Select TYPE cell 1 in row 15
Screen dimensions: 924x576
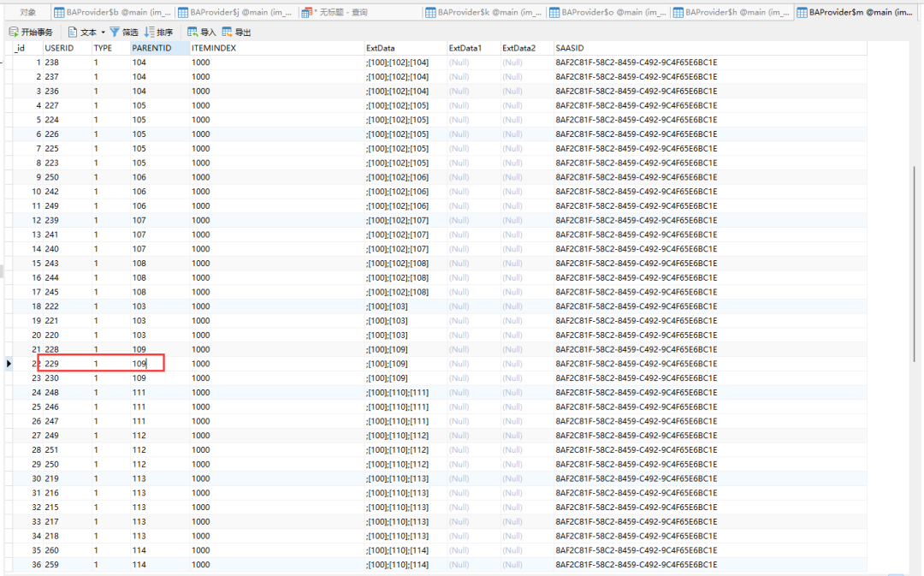tap(110, 264)
